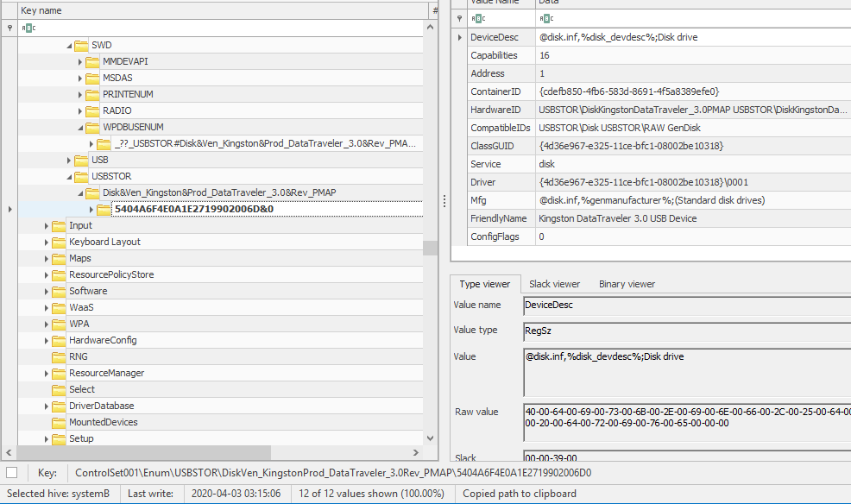Open the Binary viewer tab
851x504 pixels.
click(x=627, y=284)
